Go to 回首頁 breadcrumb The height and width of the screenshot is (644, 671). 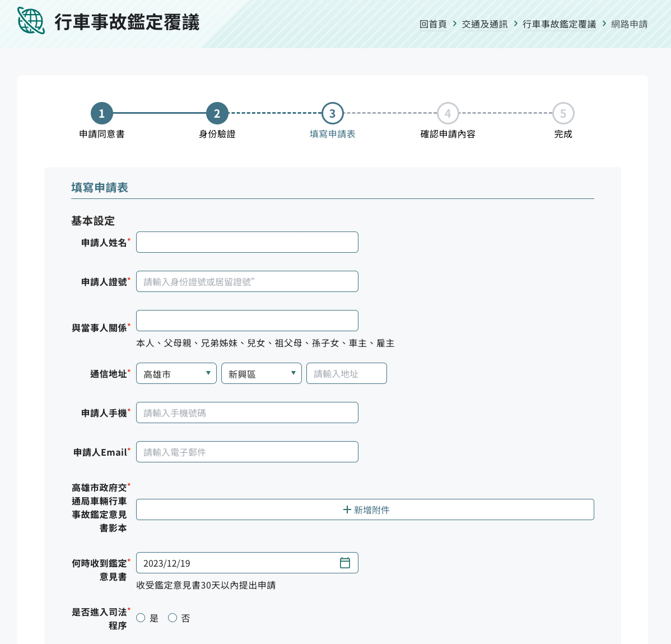pyautogui.click(x=433, y=24)
